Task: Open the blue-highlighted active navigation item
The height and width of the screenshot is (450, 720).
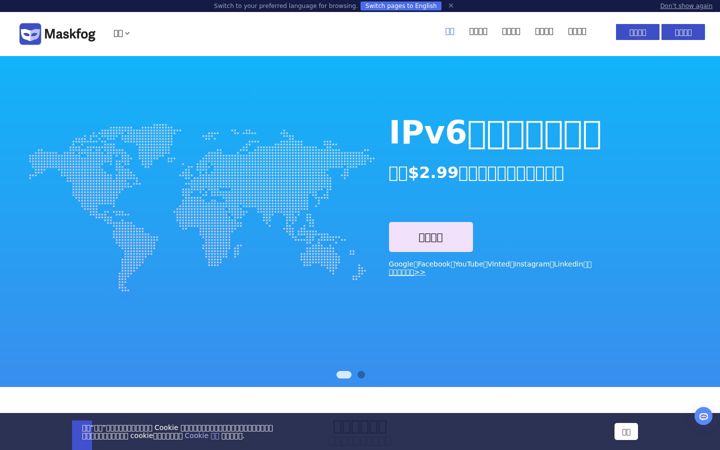Action: point(450,31)
